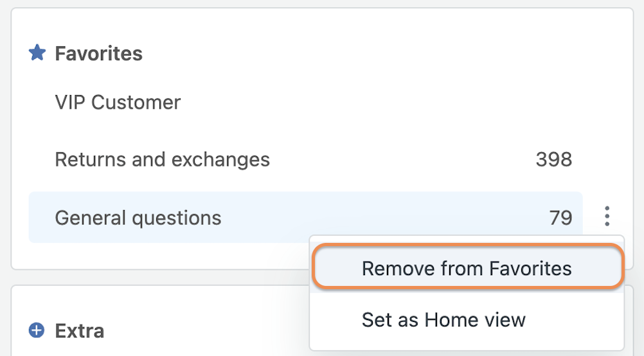Click the 79 count for General questions

tap(560, 218)
